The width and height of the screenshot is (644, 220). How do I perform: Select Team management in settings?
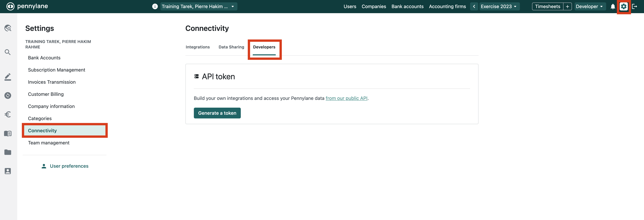48,143
